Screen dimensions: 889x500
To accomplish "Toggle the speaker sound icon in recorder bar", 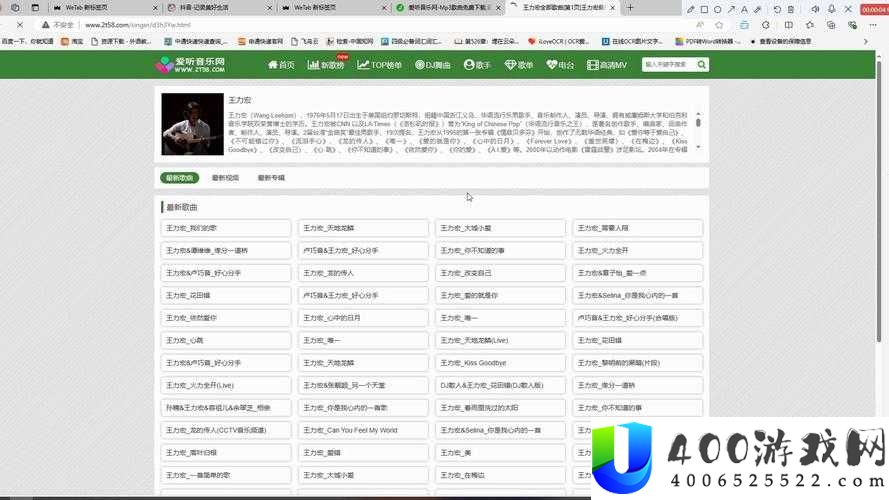I will [x=815, y=9].
